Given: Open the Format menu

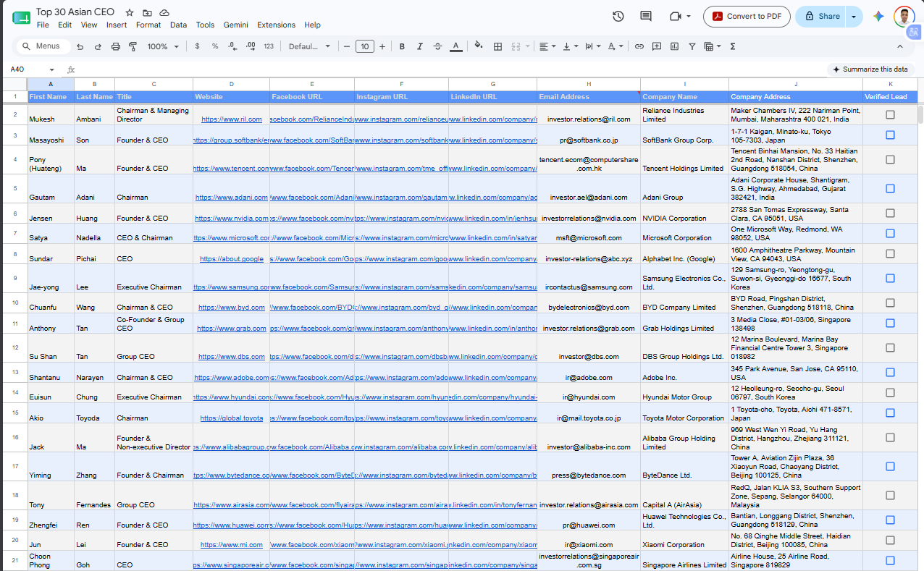Looking at the screenshot, I should point(148,25).
